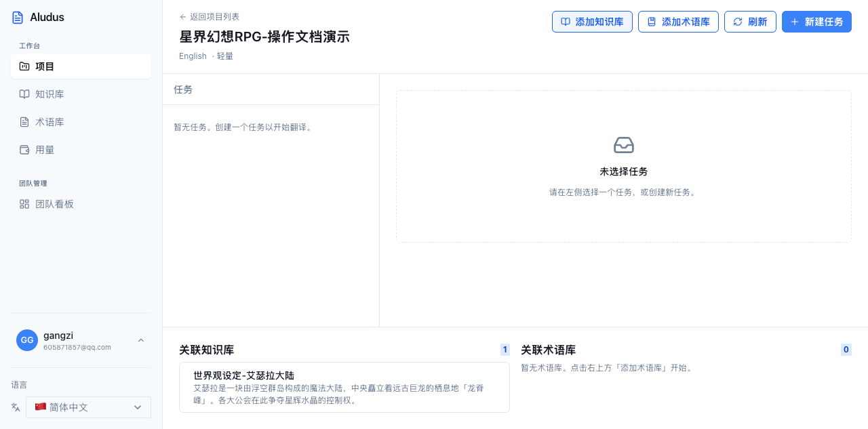This screenshot has height=429, width=868.
Task: Click the 添加术语库 button
Action: pos(678,22)
